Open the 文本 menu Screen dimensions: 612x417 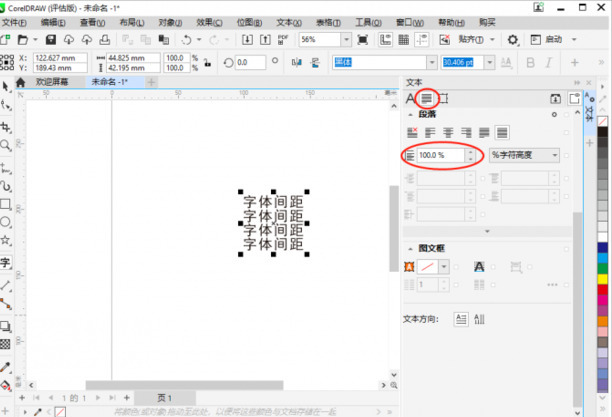tap(288, 21)
